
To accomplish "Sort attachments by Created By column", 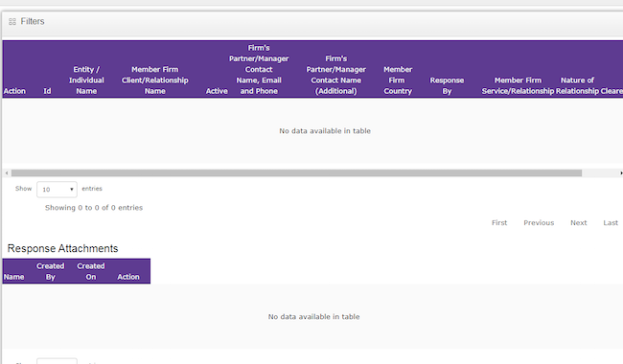I will click(50, 271).
